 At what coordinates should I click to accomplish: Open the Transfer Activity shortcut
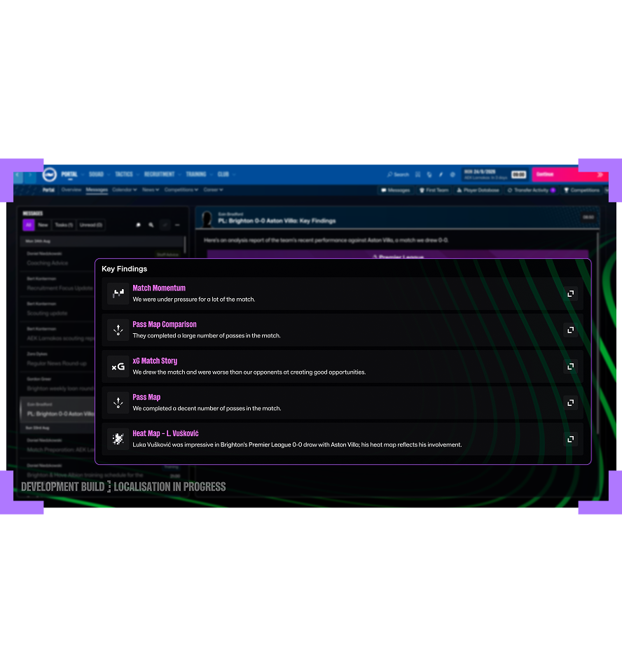[x=531, y=190]
